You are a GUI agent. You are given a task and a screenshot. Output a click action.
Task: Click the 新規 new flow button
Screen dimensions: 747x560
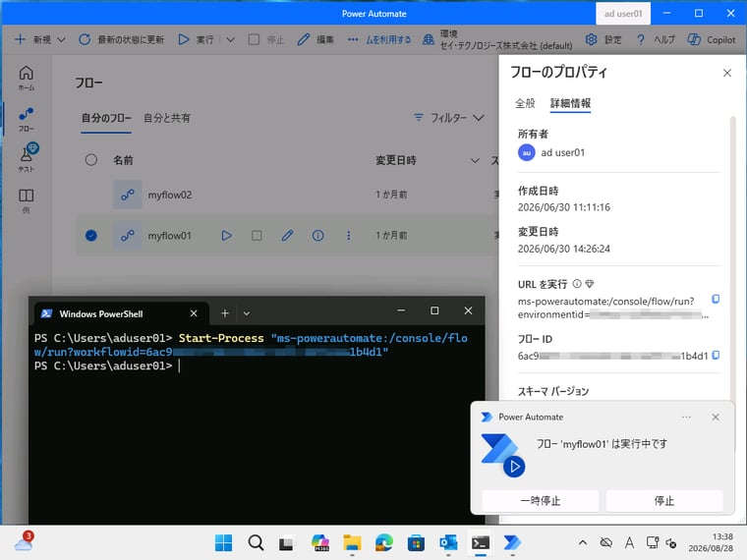pos(32,39)
